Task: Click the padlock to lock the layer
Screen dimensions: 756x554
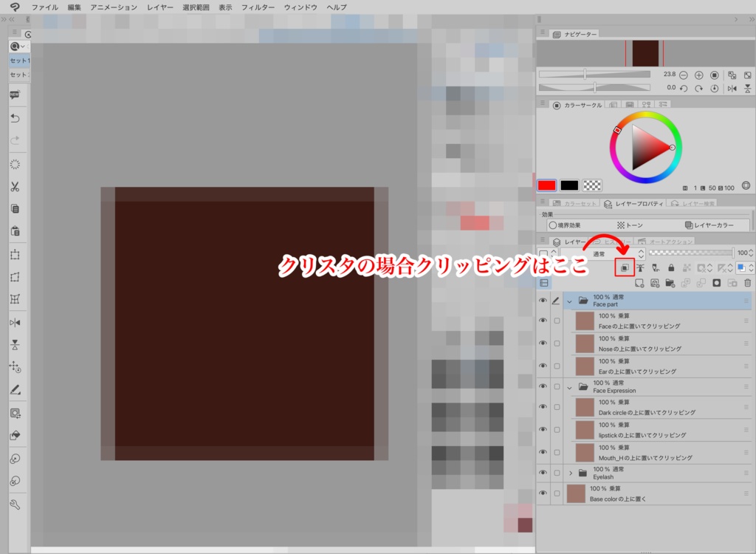Action: tap(671, 267)
